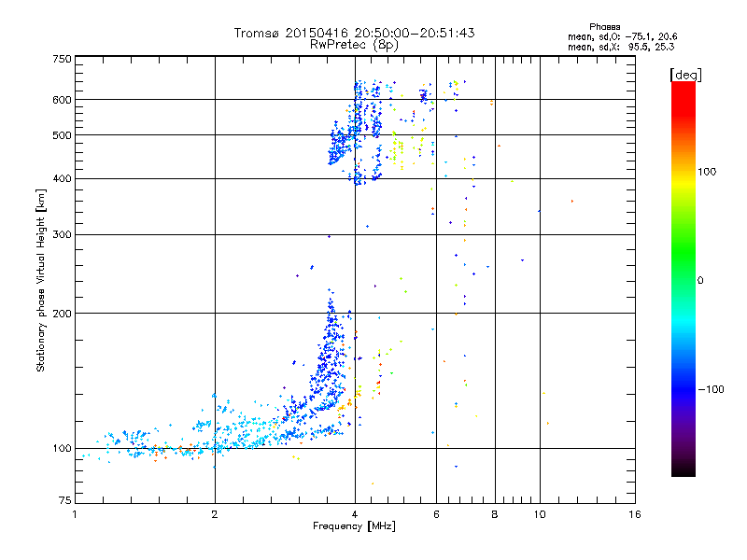The image size is (747, 560).
Task: Click the plot title 'Tromsø 20150416 20:50:00-20:51:43'
Action: tap(354, 33)
